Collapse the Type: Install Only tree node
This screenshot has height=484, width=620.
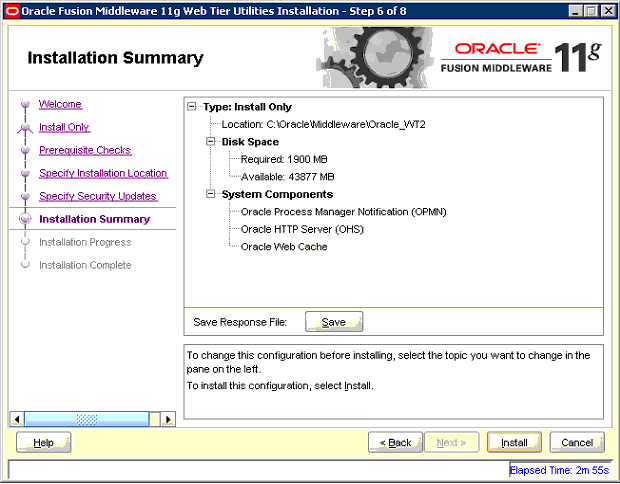coord(192,106)
